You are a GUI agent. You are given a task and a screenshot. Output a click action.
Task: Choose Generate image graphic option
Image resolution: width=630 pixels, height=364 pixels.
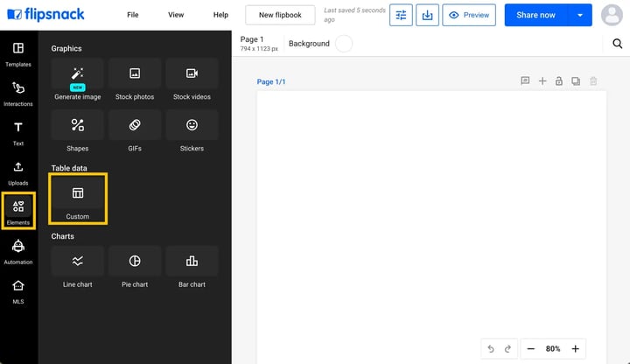(78, 80)
